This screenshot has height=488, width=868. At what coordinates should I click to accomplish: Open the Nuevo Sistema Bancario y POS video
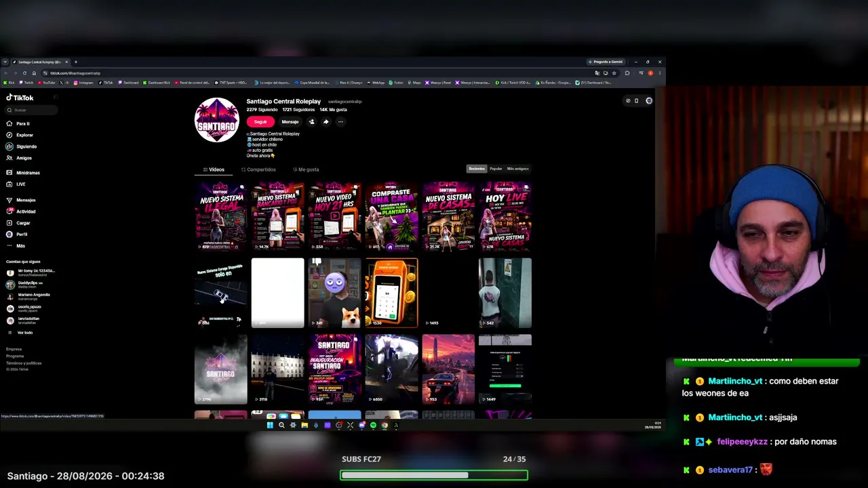point(278,216)
